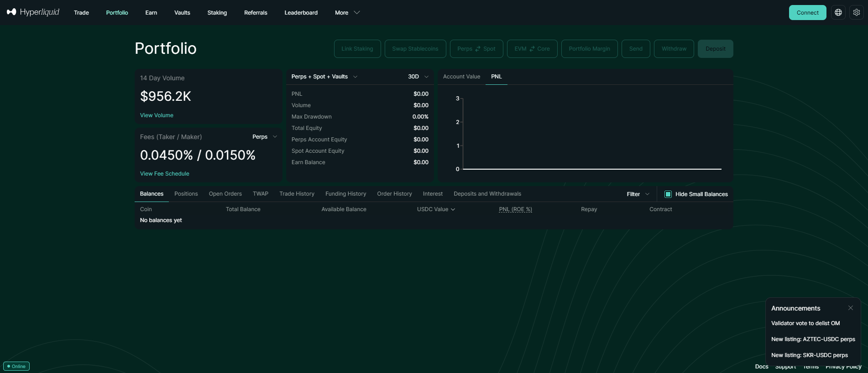Open the Perps + Spot + Vaults dropdown
The width and height of the screenshot is (868, 373).
(324, 77)
